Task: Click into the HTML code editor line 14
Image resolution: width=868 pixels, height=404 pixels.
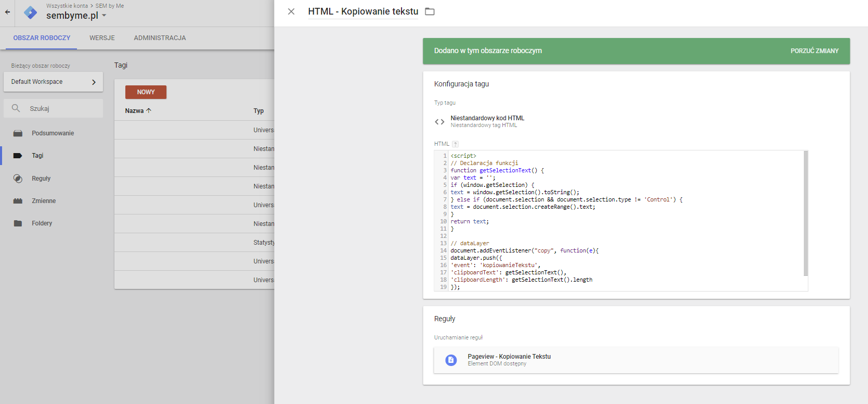Action: point(524,251)
